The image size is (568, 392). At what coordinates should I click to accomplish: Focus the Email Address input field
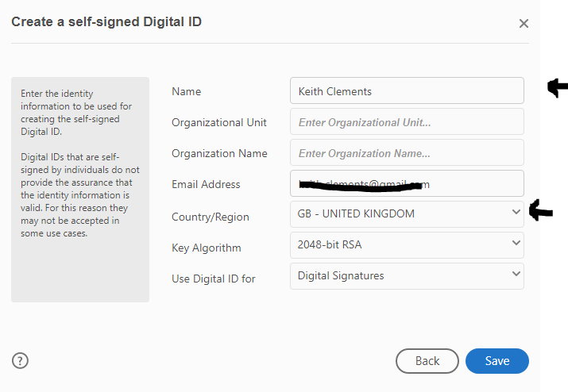coord(407,183)
